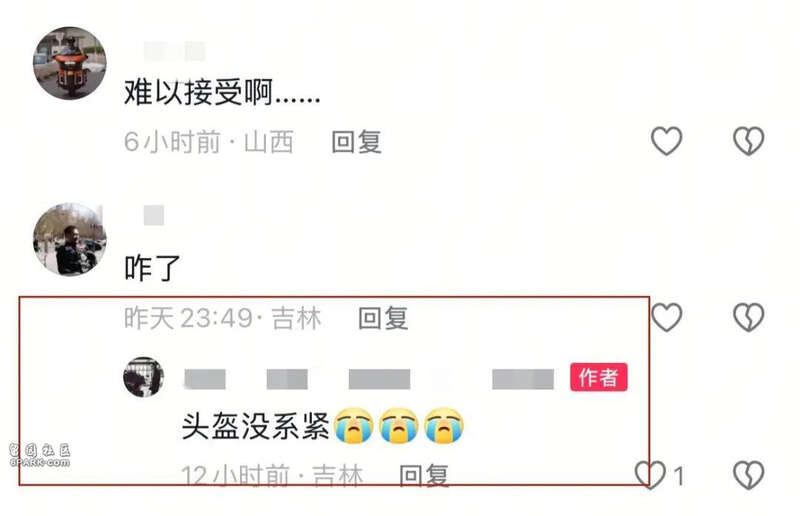The image size is (800, 516).
Task: Like the author's "头盔没系紧" reply
Action: pos(651,475)
